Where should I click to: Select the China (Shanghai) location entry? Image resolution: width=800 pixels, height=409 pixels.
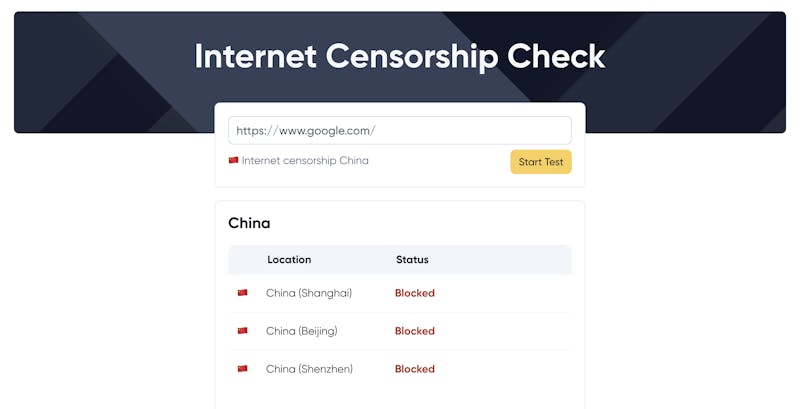[x=309, y=293]
